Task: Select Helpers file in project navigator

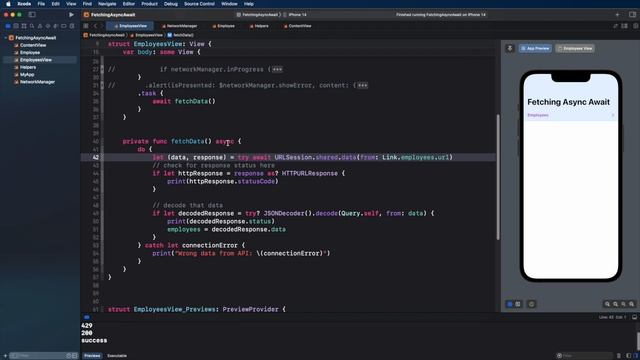Action: click(28, 67)
